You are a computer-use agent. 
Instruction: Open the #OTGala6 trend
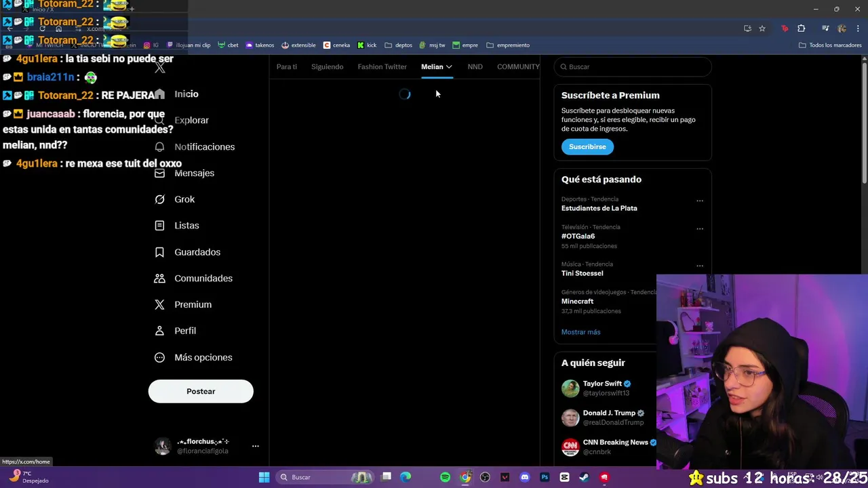point(578,236)
